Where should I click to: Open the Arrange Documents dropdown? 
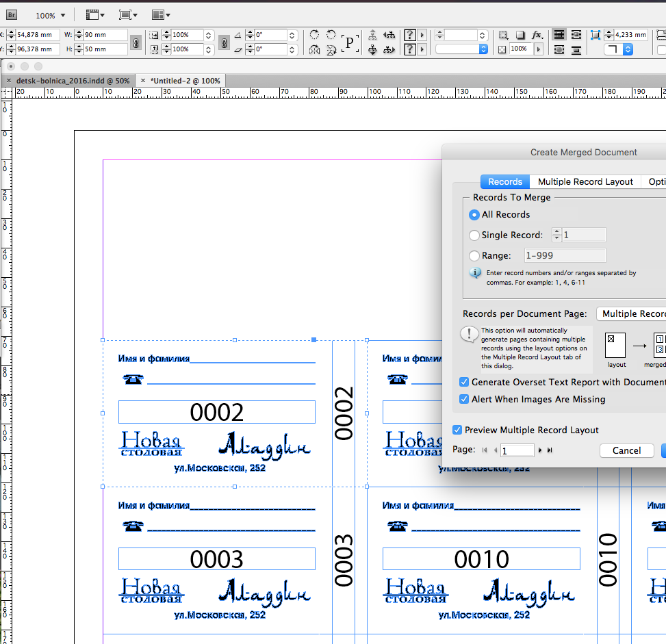[x=162, y=15]
